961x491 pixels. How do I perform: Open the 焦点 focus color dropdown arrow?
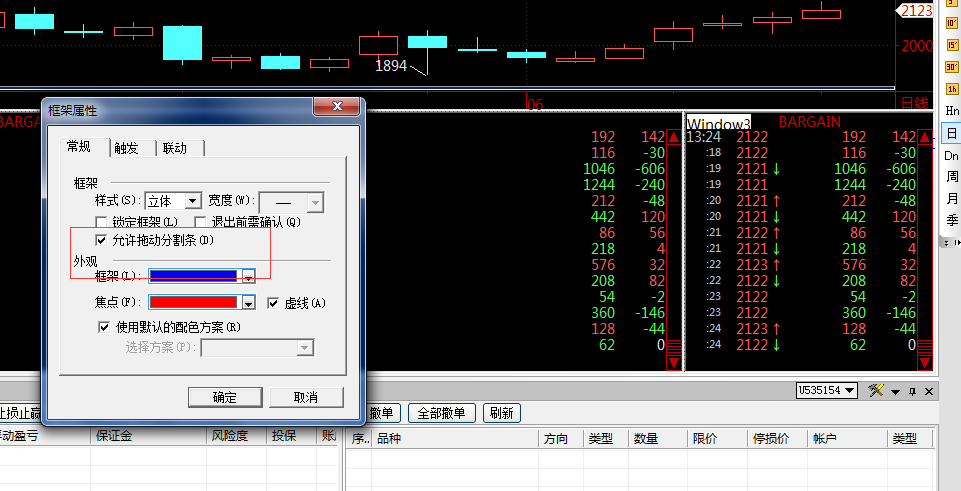click(249, 303)
